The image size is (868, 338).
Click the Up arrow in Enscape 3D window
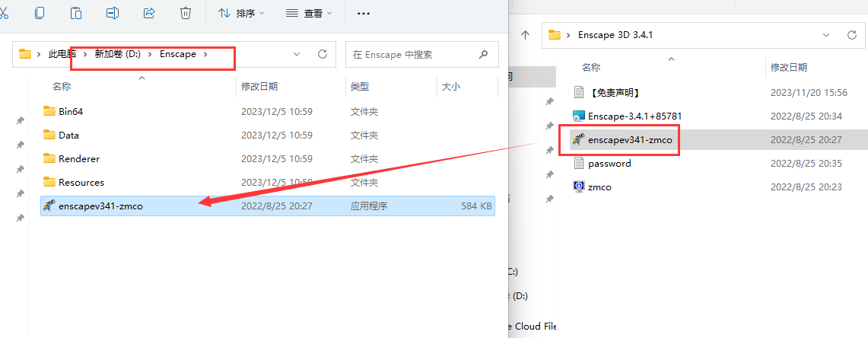coord(526,34)
